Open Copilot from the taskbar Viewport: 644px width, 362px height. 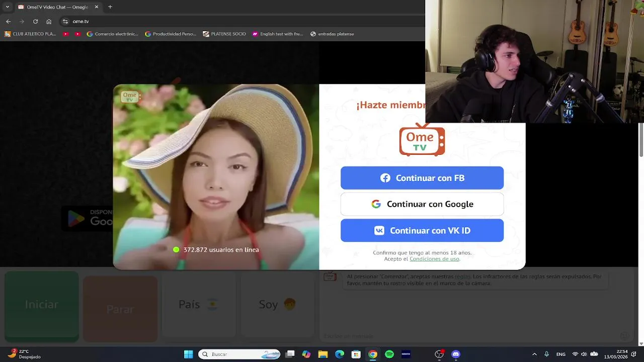point(306,354)
